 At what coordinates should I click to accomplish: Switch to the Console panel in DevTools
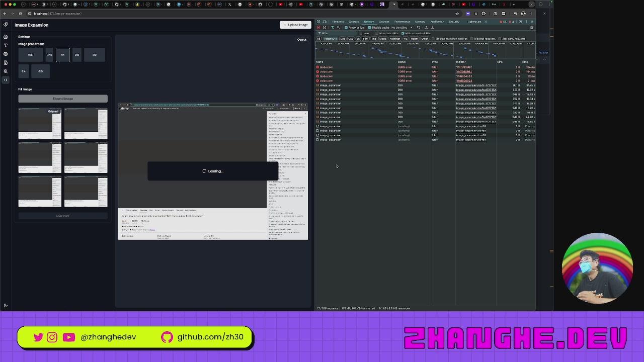click(353, 22)
